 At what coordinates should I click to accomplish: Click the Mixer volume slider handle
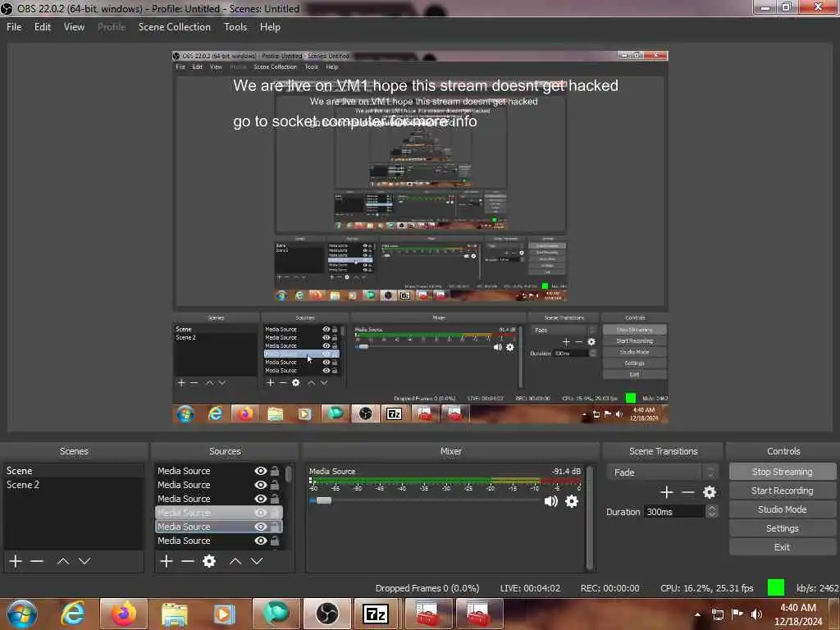[x=323, y=500]
